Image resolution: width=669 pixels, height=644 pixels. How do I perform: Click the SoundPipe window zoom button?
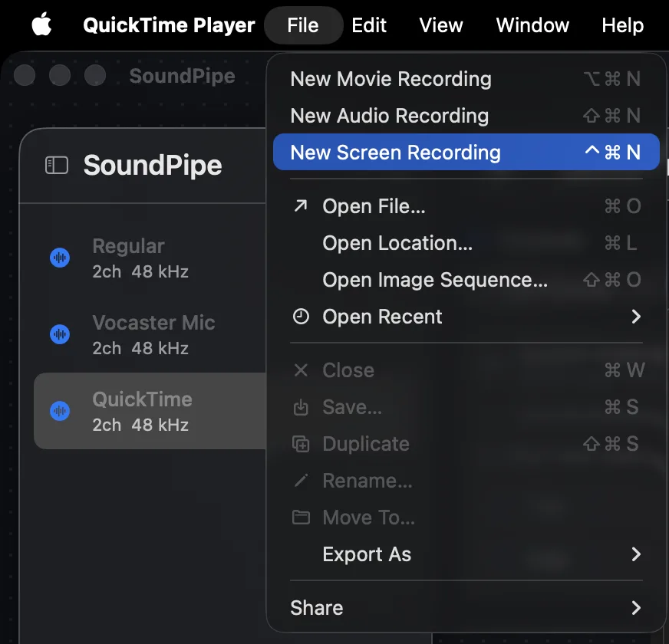tap(95, 75)
